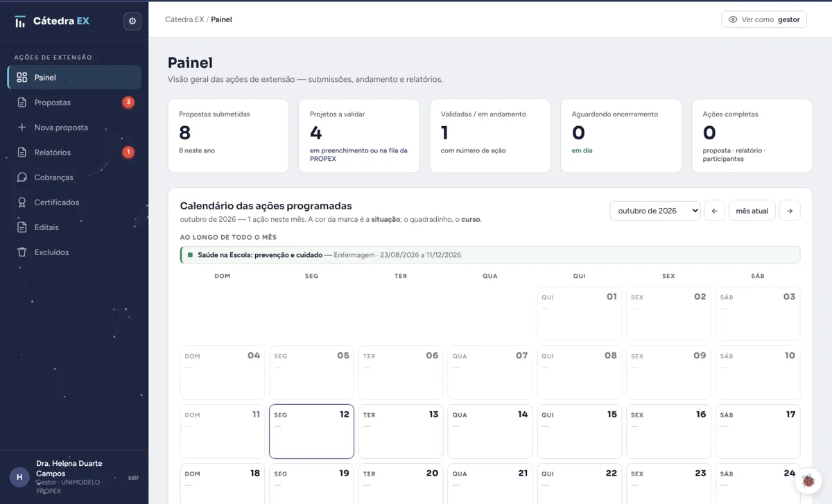Click the Certificados ribbon icon
The width and height of the screenshot is (832, 504).
click(22, 202)
